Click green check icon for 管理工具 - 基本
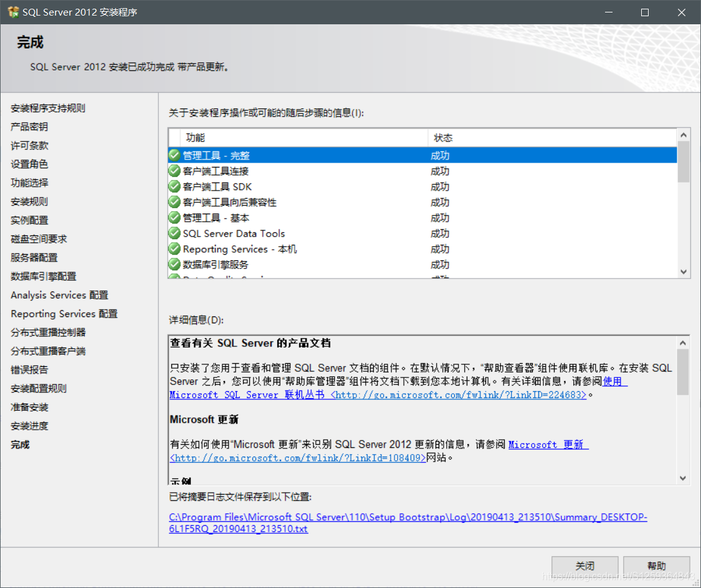 [x=174, y=217]
